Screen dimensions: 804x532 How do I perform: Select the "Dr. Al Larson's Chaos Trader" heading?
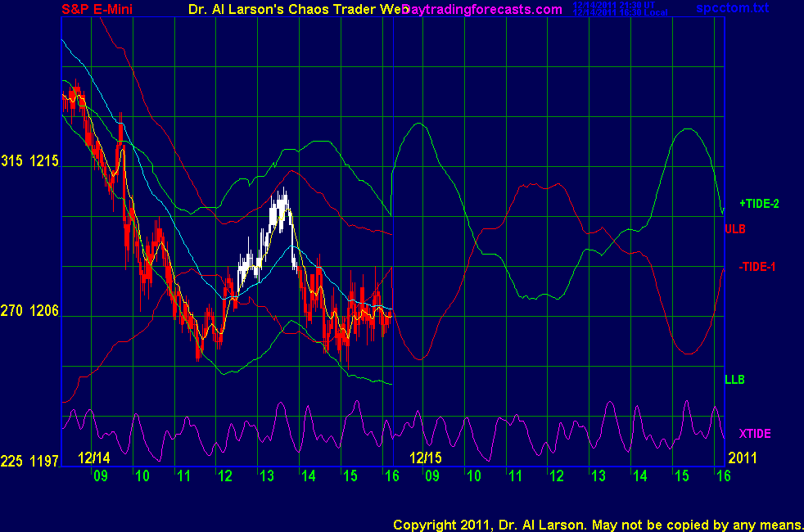point(283,9)
